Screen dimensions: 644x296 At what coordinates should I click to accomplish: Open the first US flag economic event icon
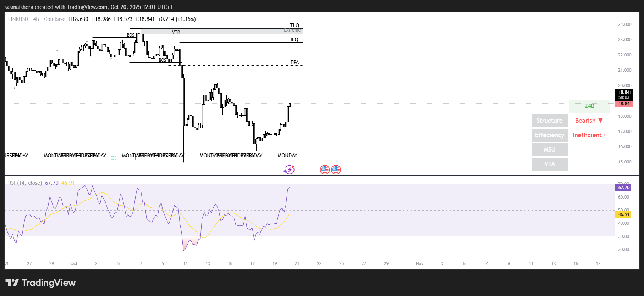tap(325, 169)
